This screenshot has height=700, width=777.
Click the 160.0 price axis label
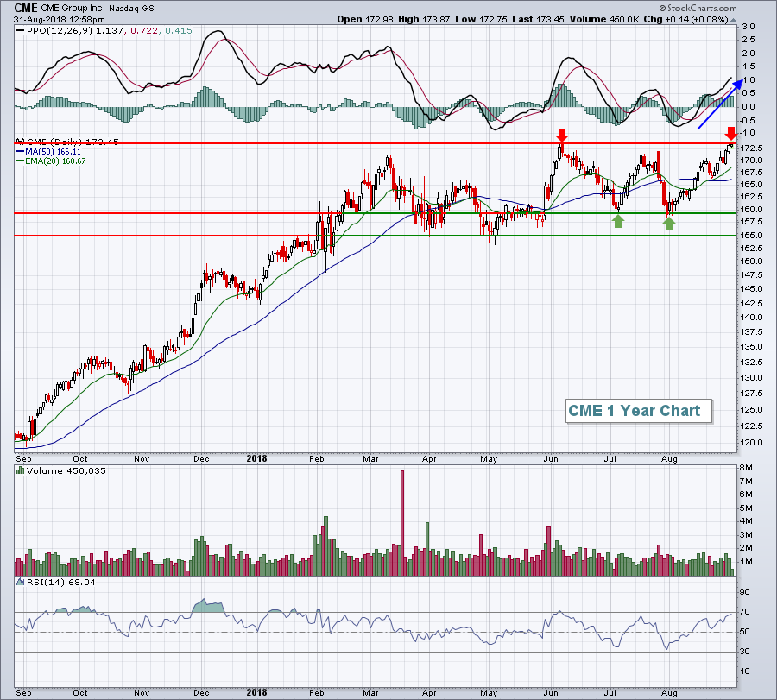[752, 209]
